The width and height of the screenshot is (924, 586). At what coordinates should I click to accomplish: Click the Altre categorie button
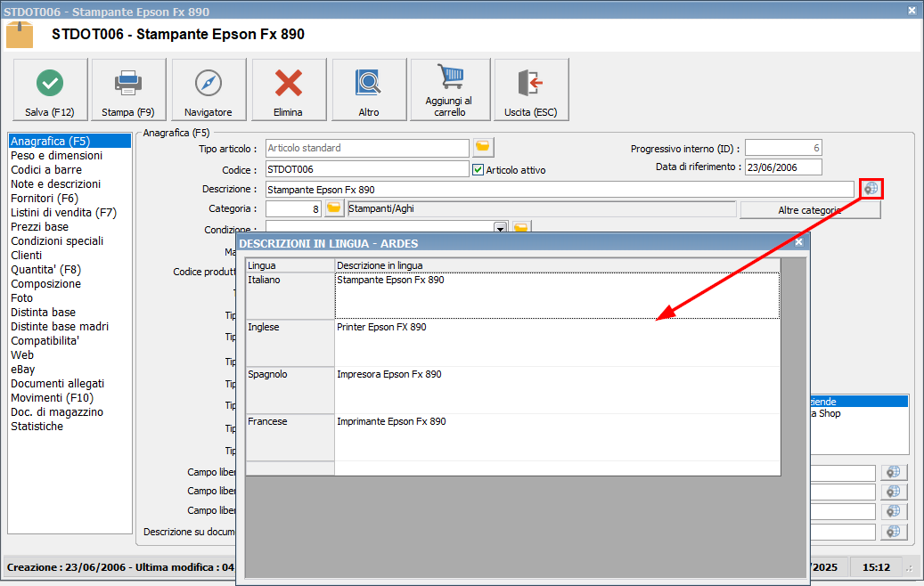click(809, 209)
